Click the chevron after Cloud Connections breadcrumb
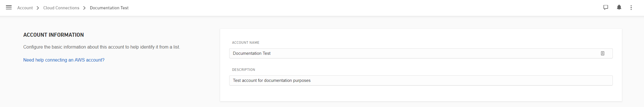Image resolution: width=644 pixels, height=107 pixels. (84, 8)
